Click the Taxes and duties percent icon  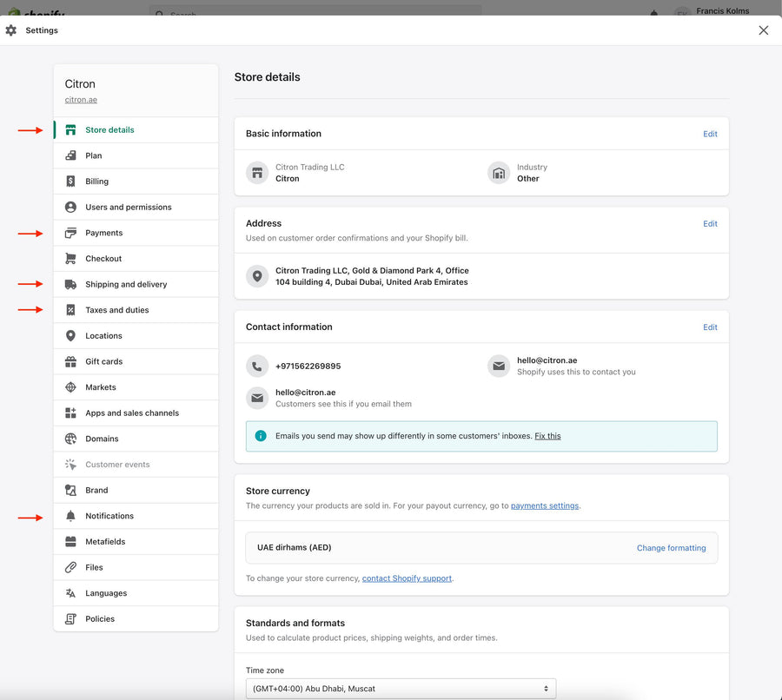[x=71, y=310]
